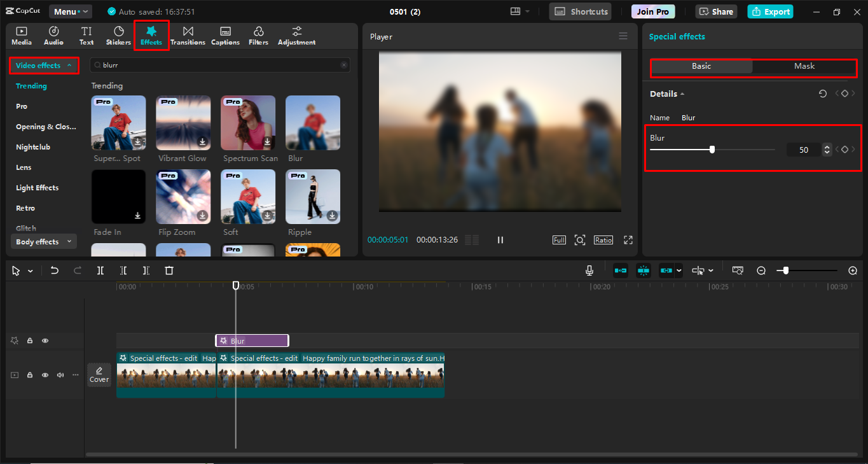Export the project
Screen dimensions: 868x464
769,11
